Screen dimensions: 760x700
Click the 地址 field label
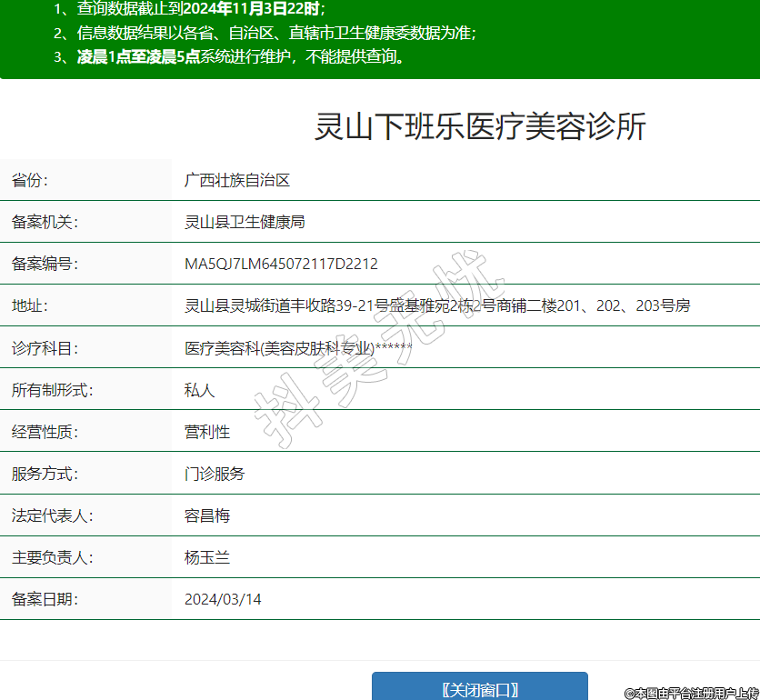[30, 305]
